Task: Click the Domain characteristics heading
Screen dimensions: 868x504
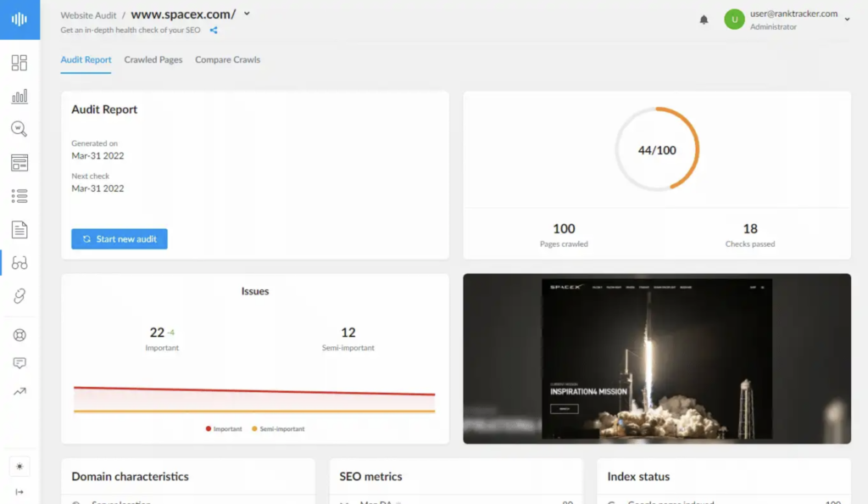Action: click(x=130, y=476)
